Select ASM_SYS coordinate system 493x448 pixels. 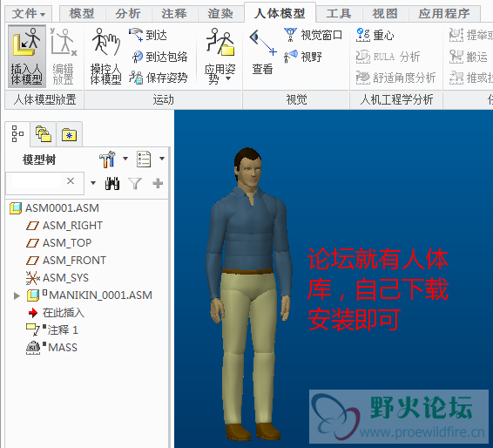(57, 278)
